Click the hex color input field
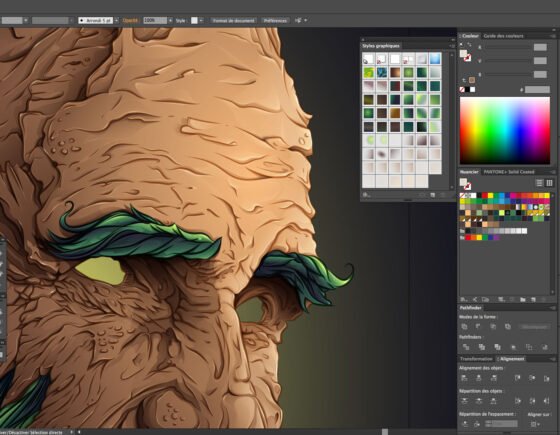The image size is (560, 435). (537, 90)
